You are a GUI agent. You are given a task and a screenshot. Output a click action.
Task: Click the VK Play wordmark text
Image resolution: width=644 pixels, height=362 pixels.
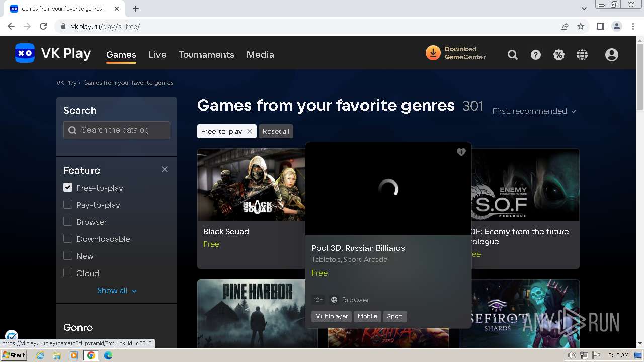point(66,53)
